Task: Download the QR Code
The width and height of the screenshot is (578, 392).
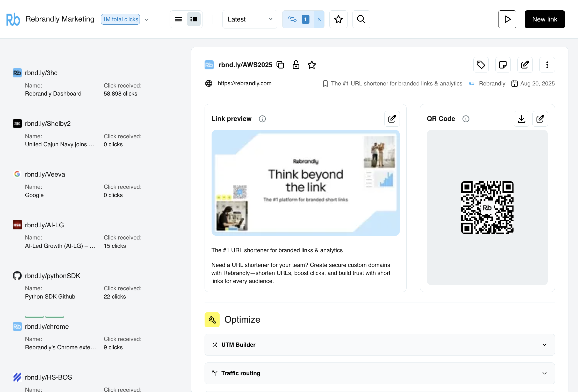Action: [522, 119]
